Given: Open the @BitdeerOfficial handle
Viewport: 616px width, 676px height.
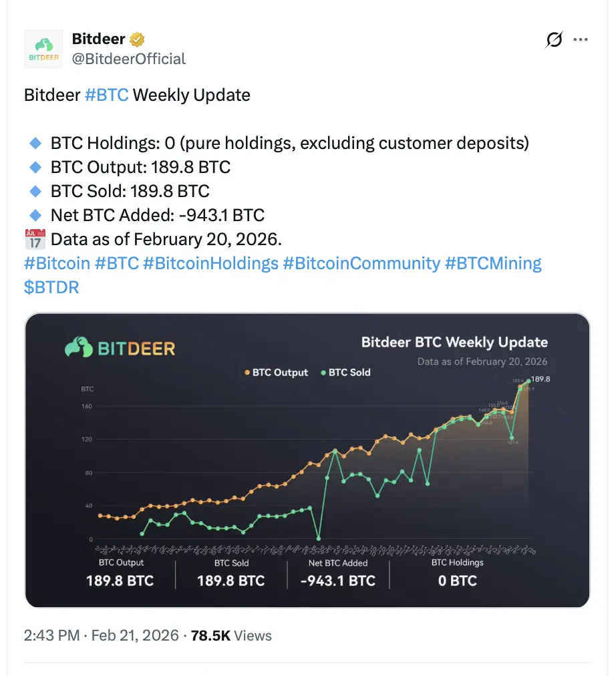Looking at the screenshot, I should (x=128, y=59).
